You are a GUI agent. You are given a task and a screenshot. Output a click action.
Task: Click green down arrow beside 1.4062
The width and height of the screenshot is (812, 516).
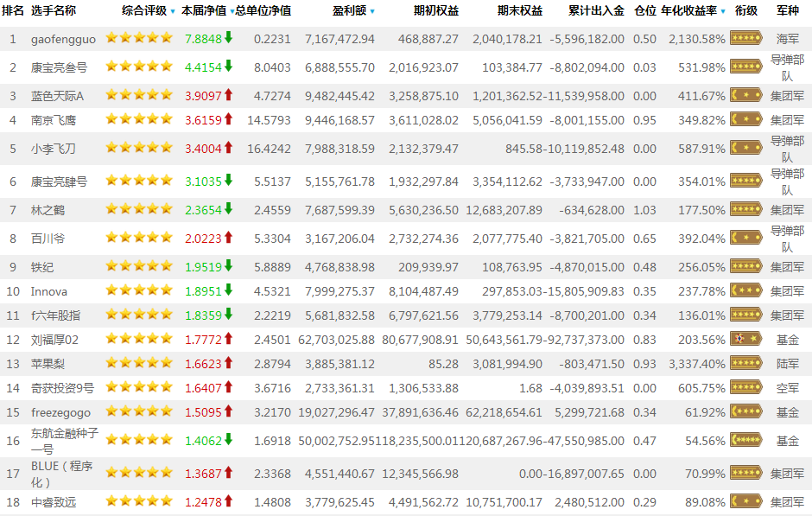228,439
